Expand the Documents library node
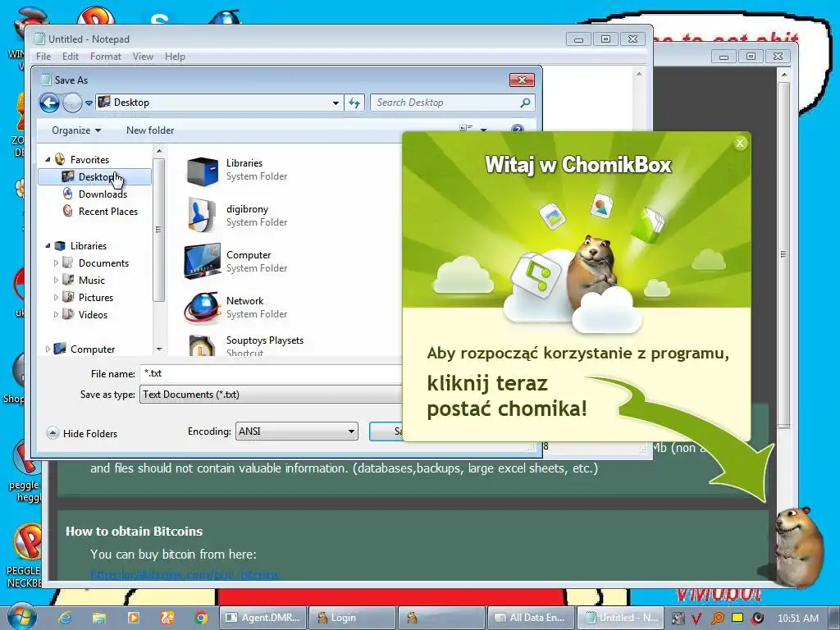The image size is (840, 630). [x=56, y=263]
